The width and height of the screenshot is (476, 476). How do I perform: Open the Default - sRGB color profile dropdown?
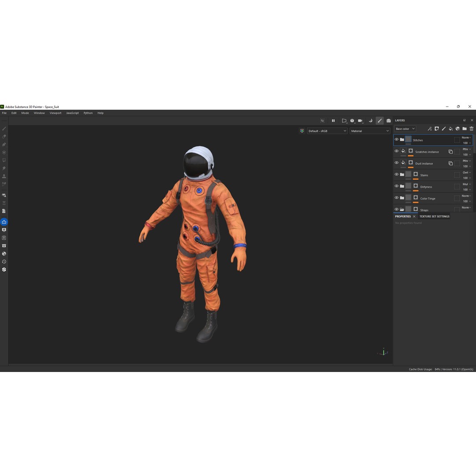coord(327,131)
